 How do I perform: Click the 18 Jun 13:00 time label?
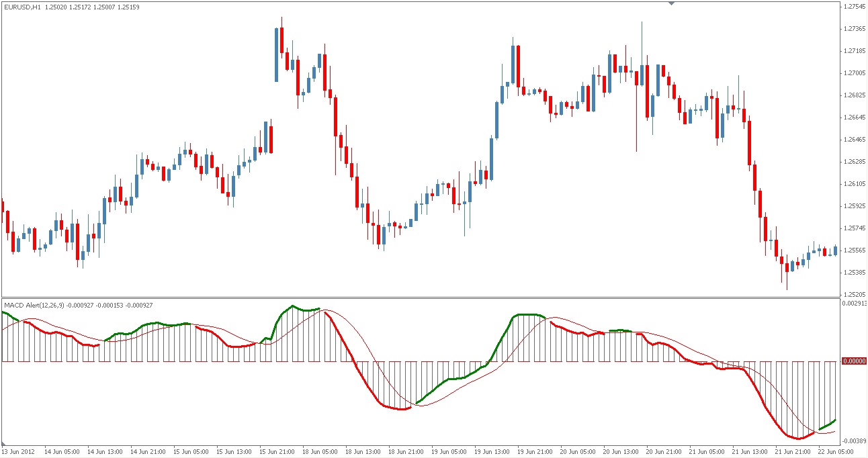click(x=363, y=451)
